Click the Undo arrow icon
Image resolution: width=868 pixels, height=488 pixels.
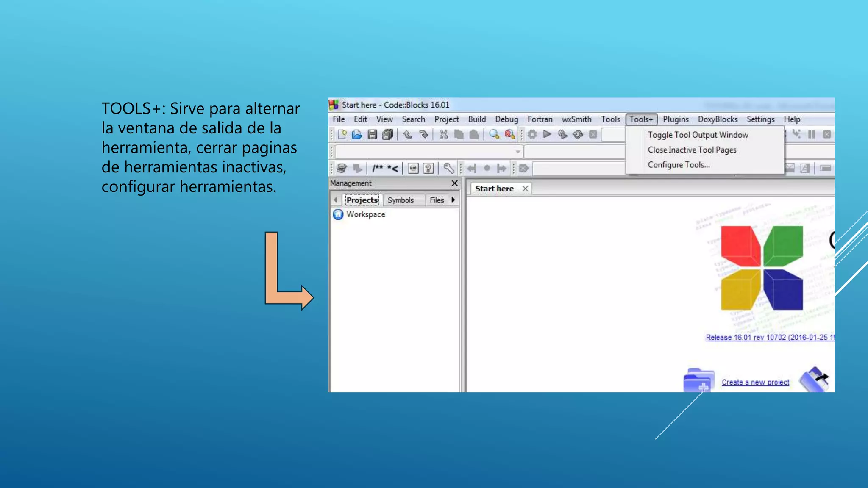[408, 135]
